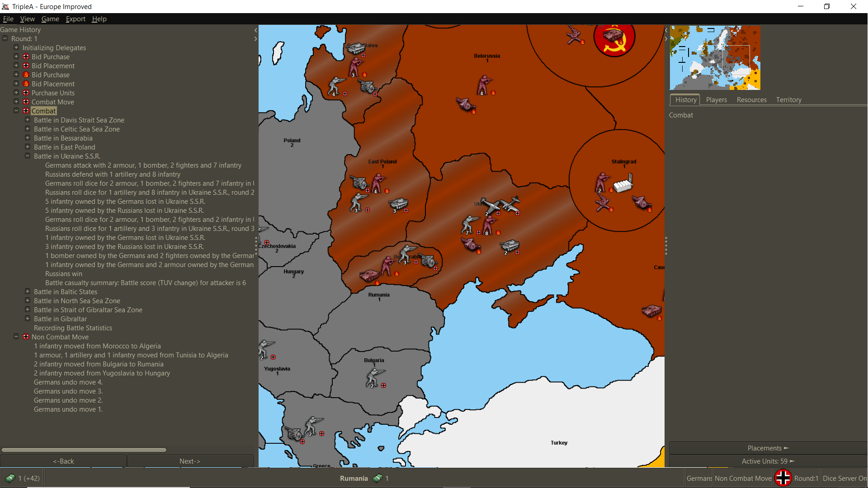Open the File menu

8,19
